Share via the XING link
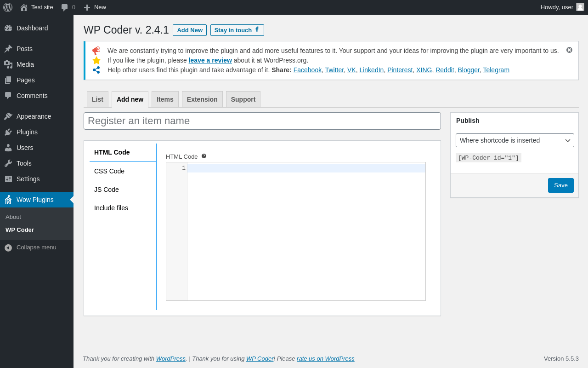 pos(424,70)
